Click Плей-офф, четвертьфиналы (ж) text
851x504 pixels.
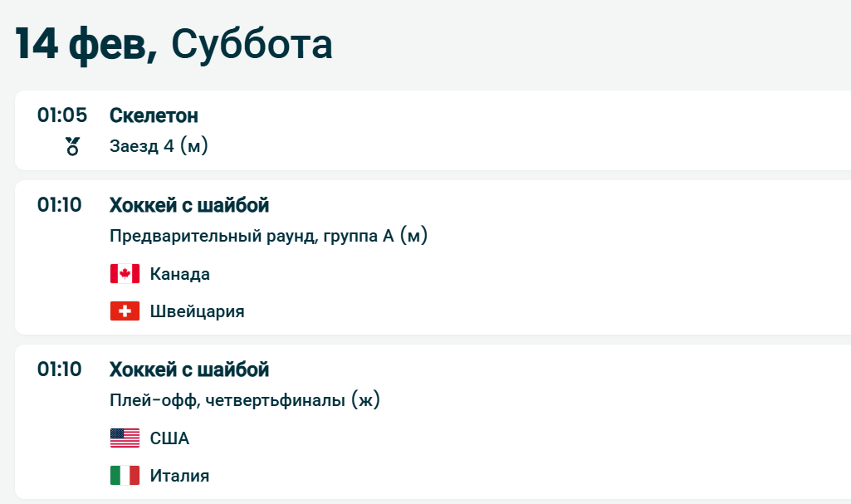click(244, 401)
